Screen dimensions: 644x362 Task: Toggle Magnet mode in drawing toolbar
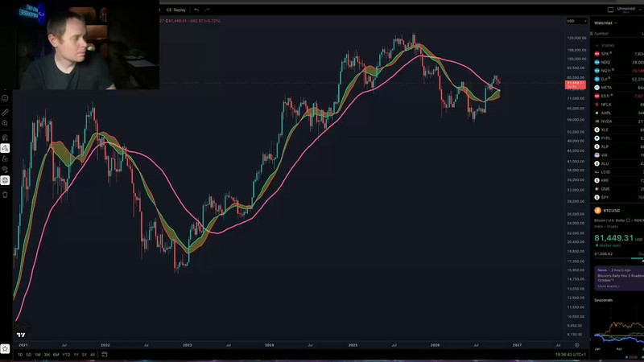coord(5,138)
